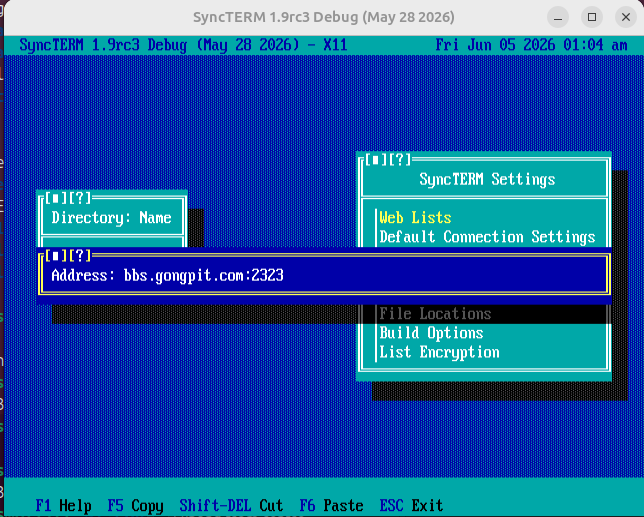Minimize the SyncTERM window

pos(558,17)
